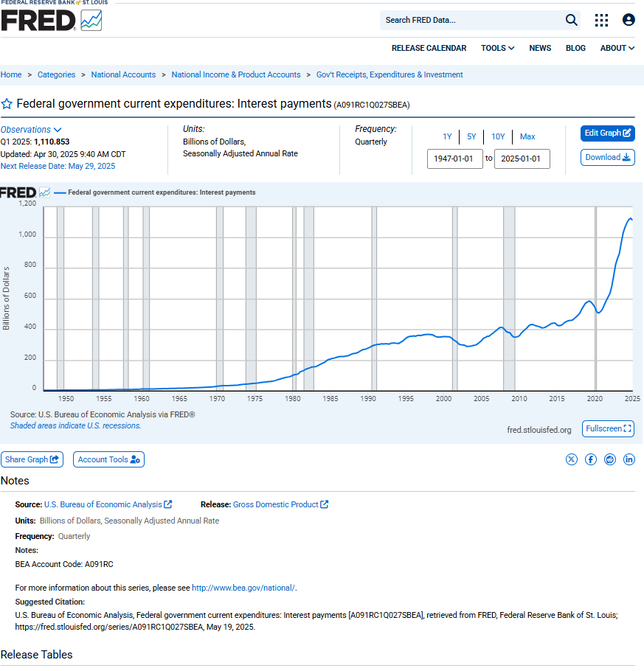Viewport: 644px width, 671px height.
Task: Share on X (Twitter) icon
Action: (x=572, y=459)
